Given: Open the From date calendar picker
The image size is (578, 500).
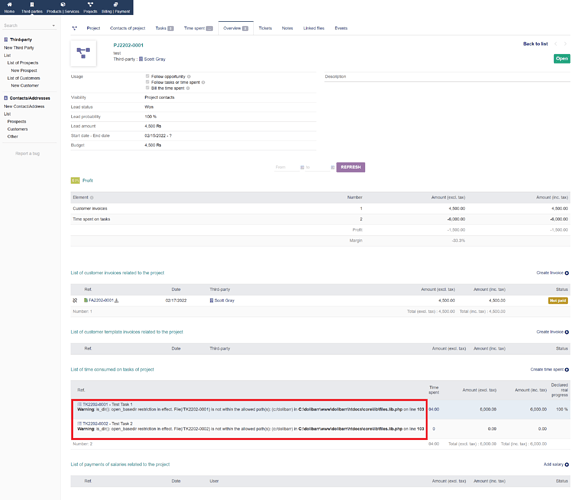Looking at the screenshot, I should [302, 167].
